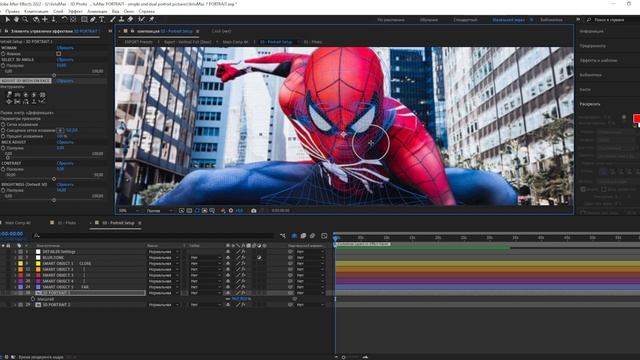Open the Composition menu

[x=36, y=11]
